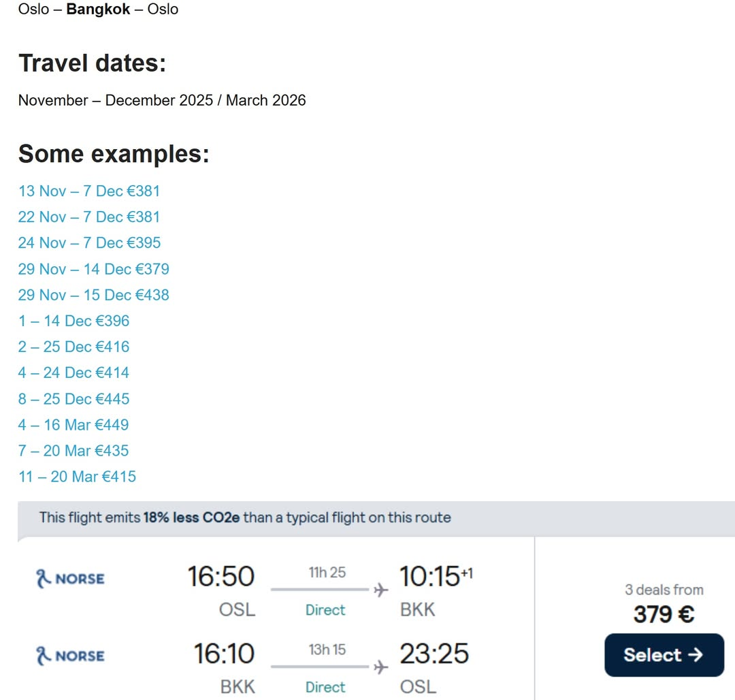Open the 29 Nov – 15 Dec €438 deal
This screenshot has width=735, height=700.
(93, 295)
